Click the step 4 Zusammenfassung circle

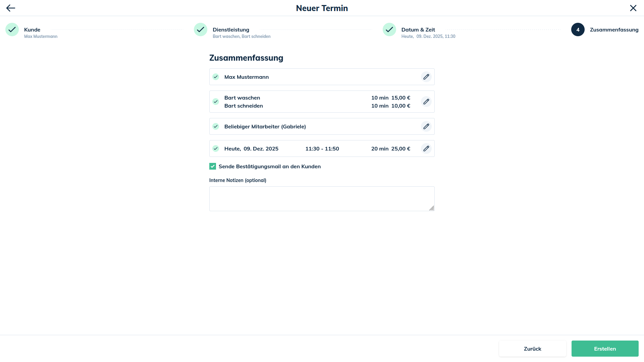pyautogui.click(x=578, y=29)
